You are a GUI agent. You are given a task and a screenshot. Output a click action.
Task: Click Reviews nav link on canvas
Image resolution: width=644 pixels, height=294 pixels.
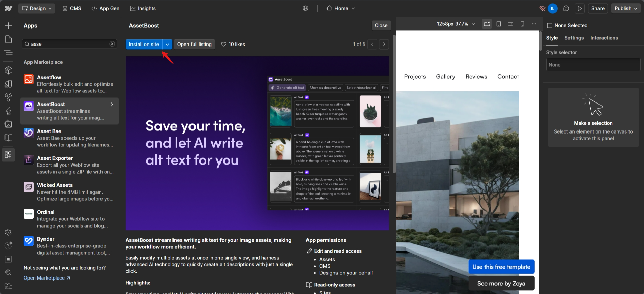[476, 77]
